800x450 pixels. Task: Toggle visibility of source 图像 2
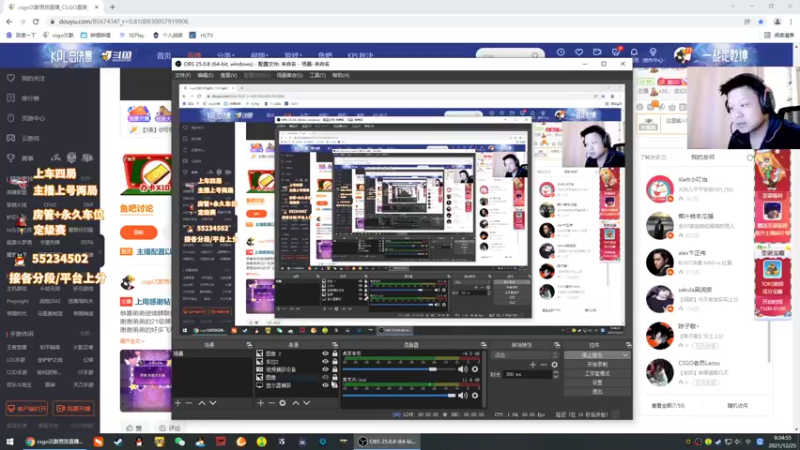coord(325,354)
